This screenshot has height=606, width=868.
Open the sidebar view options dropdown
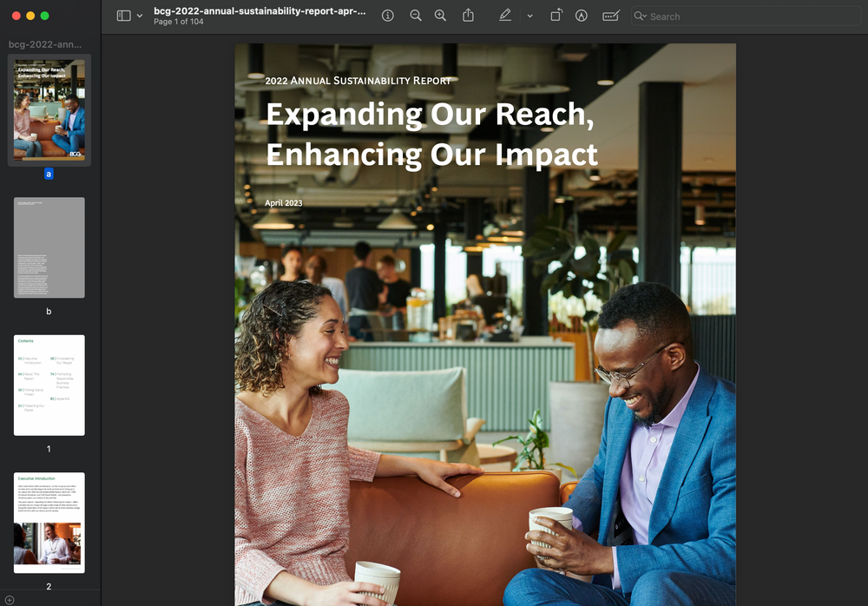[x=140, y=16]
